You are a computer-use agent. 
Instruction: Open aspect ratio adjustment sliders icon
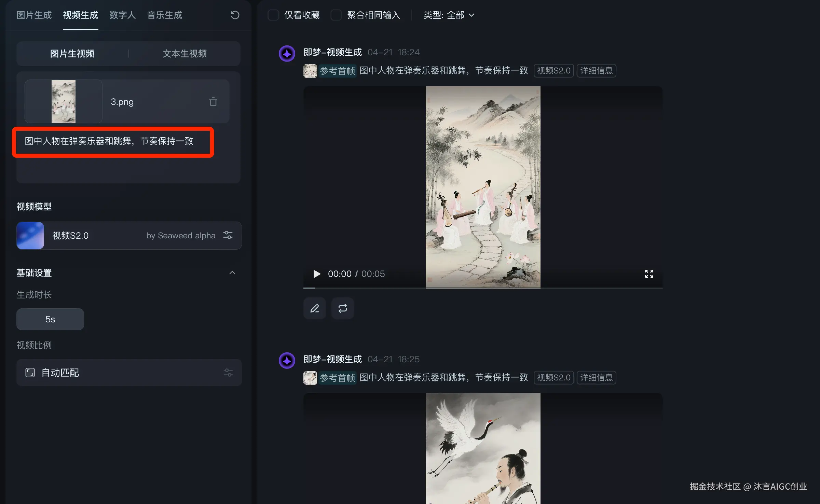coord(228,373)
